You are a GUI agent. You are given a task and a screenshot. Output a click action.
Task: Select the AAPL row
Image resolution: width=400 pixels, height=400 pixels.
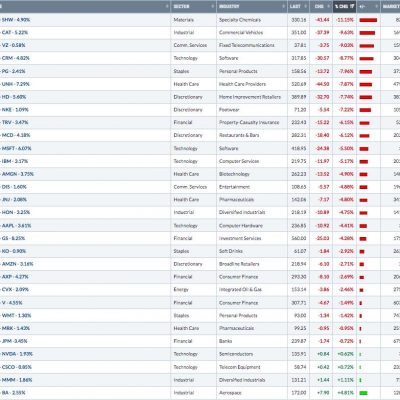click(200, 226)
